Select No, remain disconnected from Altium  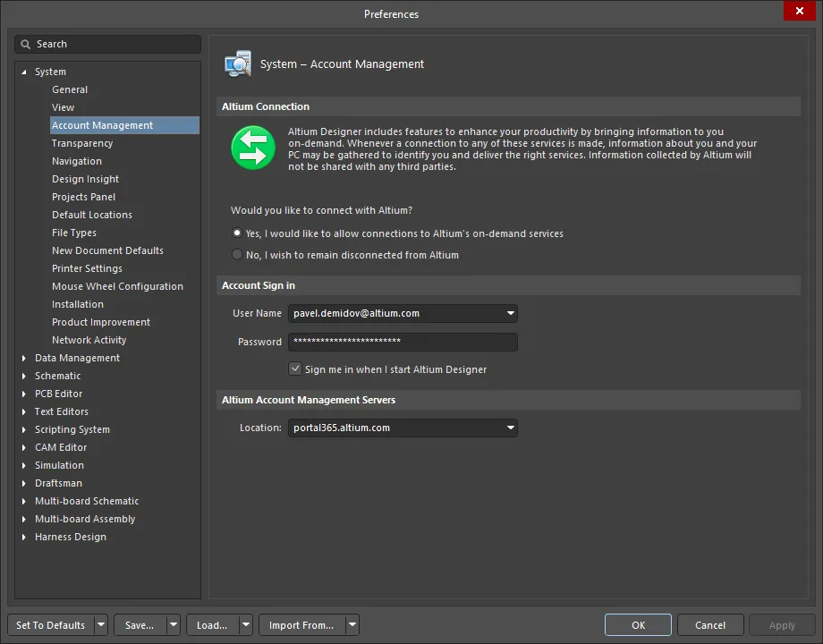[x=237, y=255]
